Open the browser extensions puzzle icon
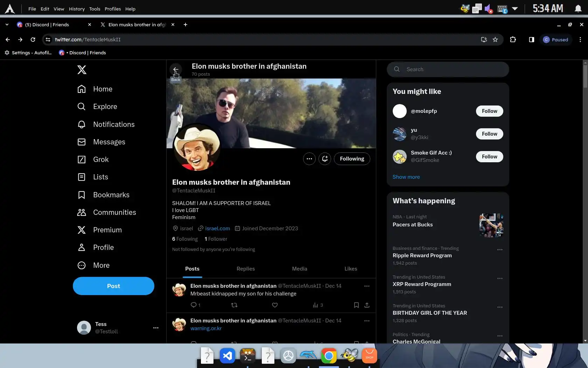The width and height of the screenshot is (588, 368). (513, 40)
